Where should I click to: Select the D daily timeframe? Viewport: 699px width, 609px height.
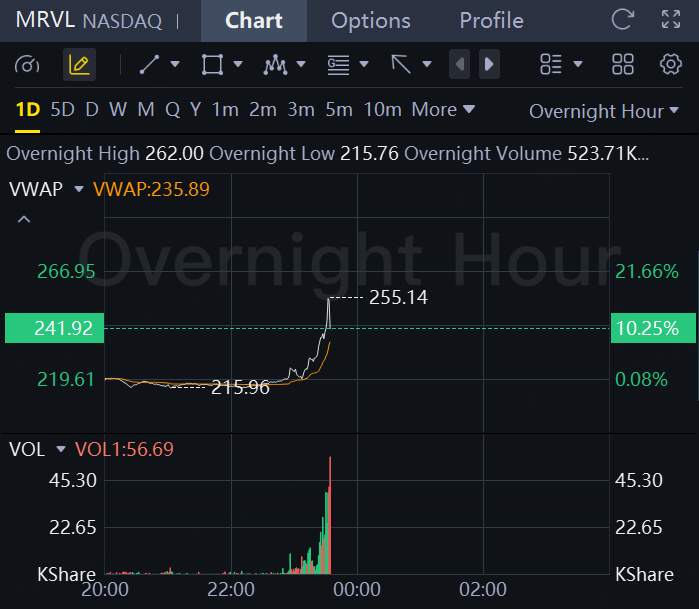(92, 110)
